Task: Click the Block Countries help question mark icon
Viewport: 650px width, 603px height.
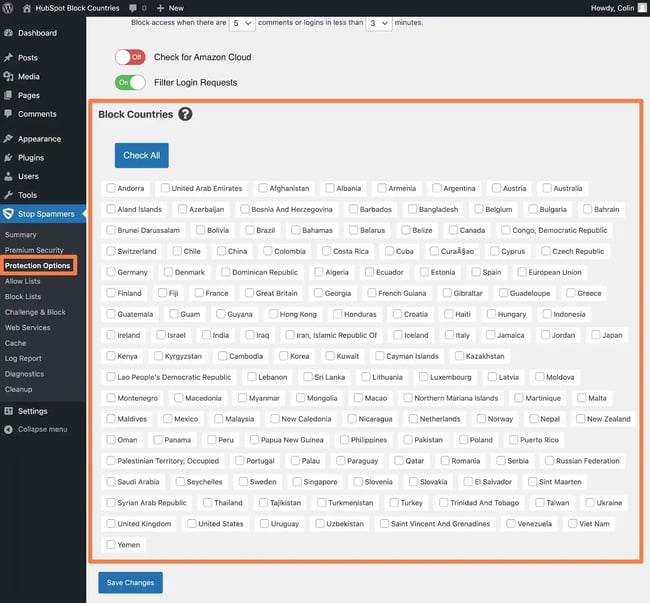Action: (185, 114)
